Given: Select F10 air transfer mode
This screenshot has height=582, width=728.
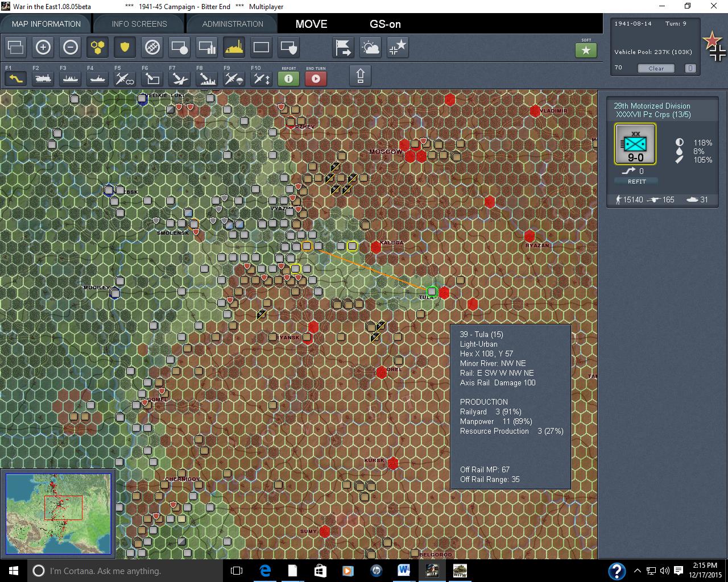Looking at the screenshot, I should pos(262,78).
